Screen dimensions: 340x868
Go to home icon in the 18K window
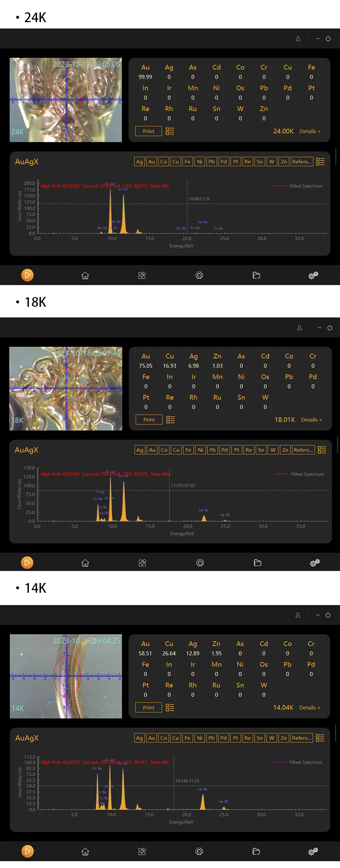click(85, 563)
